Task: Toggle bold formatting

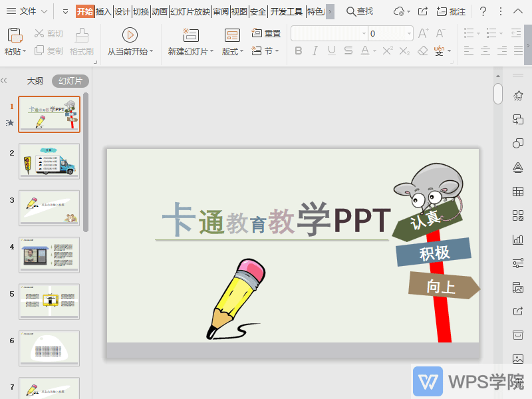Action: pyautogui.click(x=298, y=51)
